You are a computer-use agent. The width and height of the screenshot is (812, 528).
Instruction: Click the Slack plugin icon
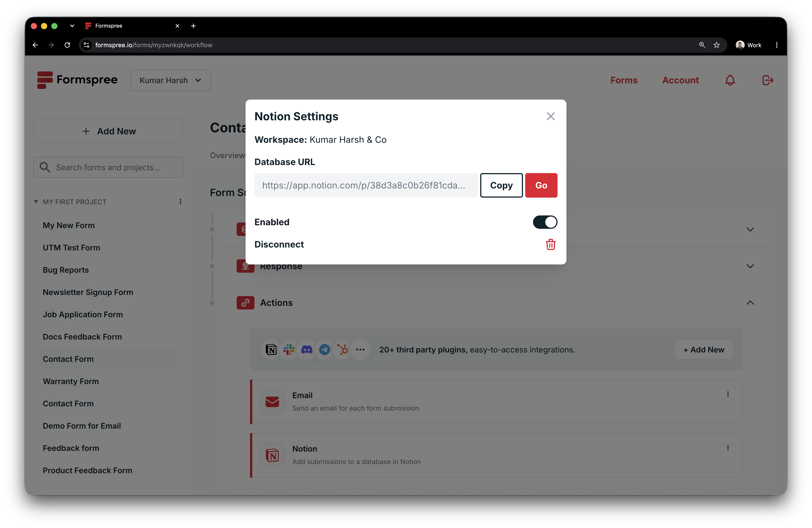[289, 350]
